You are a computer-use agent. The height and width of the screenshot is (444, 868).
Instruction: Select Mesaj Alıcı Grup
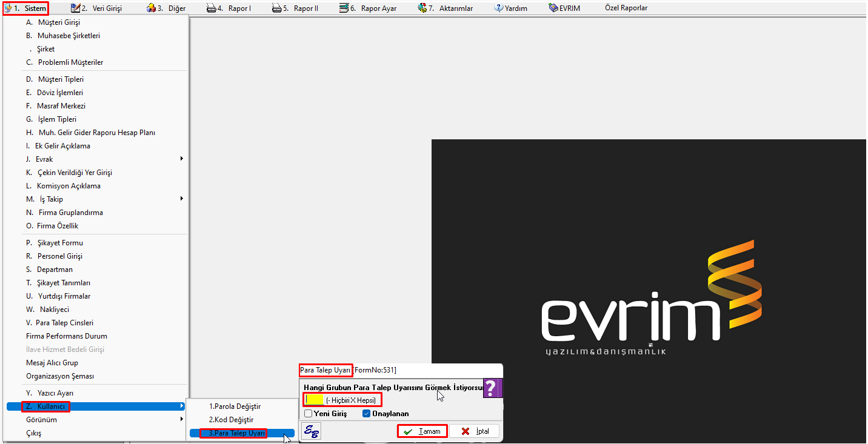click(97, 363)
